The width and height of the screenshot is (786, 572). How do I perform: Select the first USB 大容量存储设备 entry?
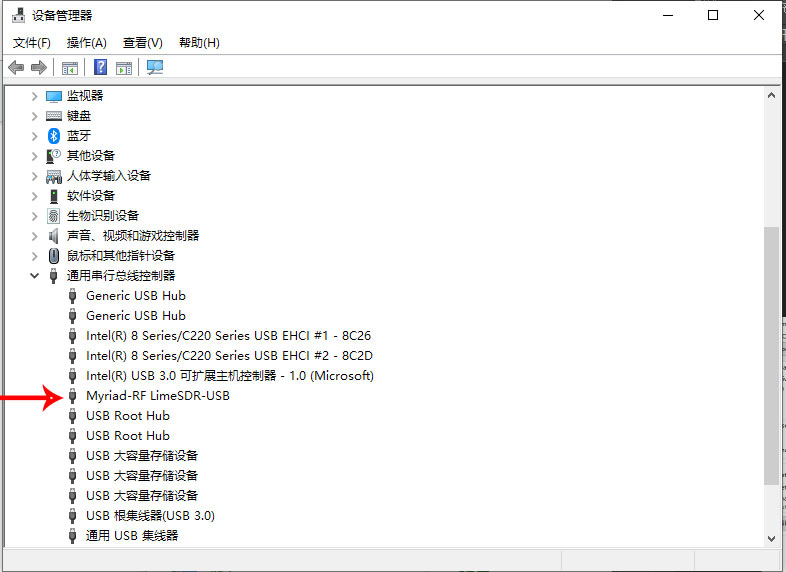pos(142,456)
